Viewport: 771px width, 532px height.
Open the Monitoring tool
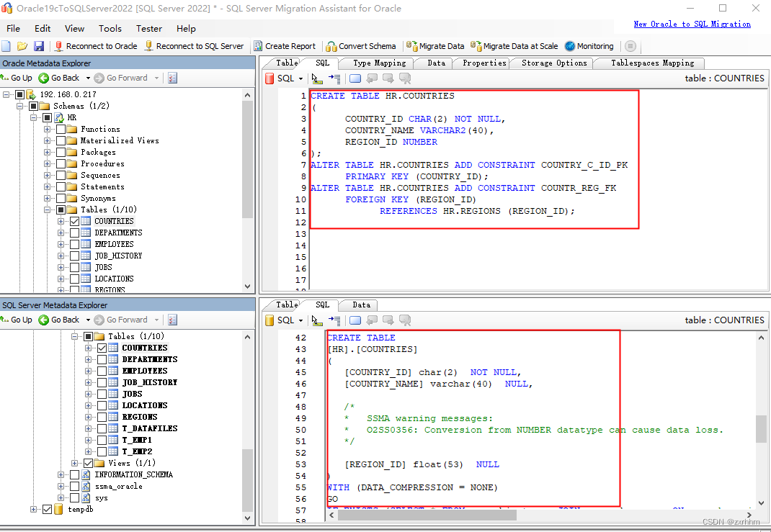click(x=589, y=46)
